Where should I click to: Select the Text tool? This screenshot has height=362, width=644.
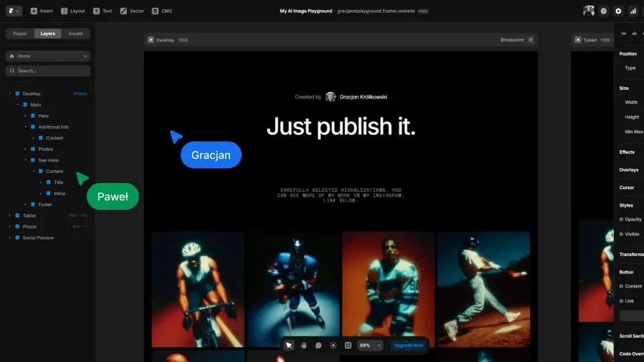[x=102, y=11]
